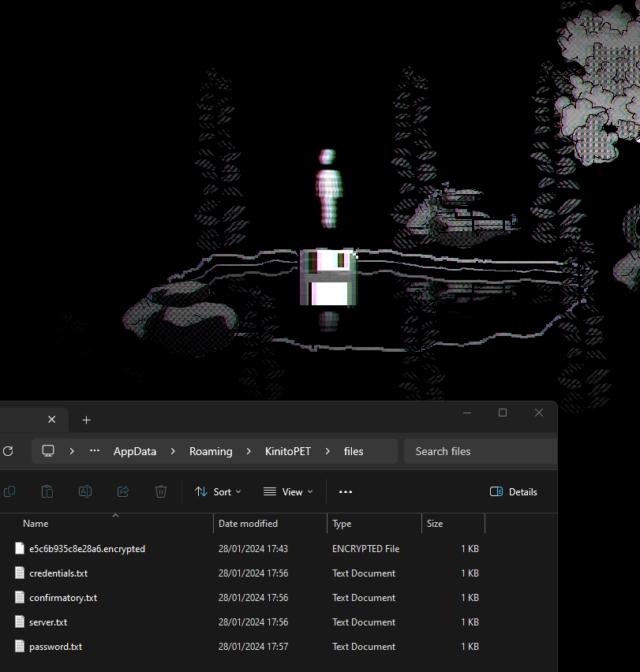The width and height of the screenshot is (640, 672).
Task: Sort by Name column header
Action: pos(36,523)
